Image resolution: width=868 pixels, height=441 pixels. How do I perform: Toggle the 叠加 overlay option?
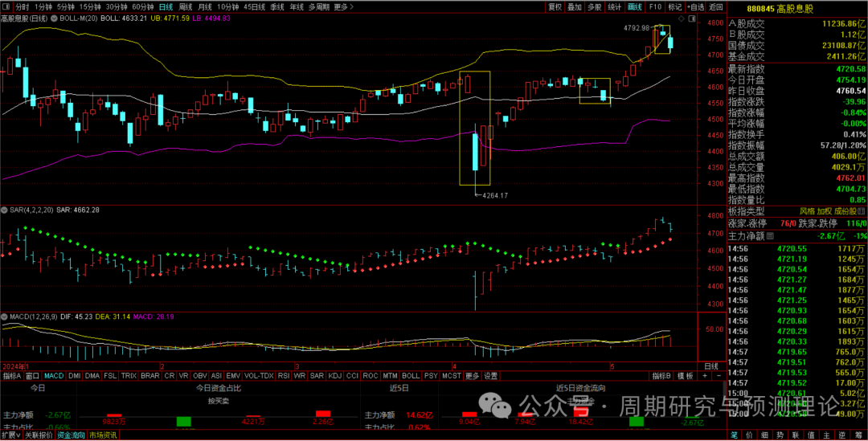coord(574,6)
